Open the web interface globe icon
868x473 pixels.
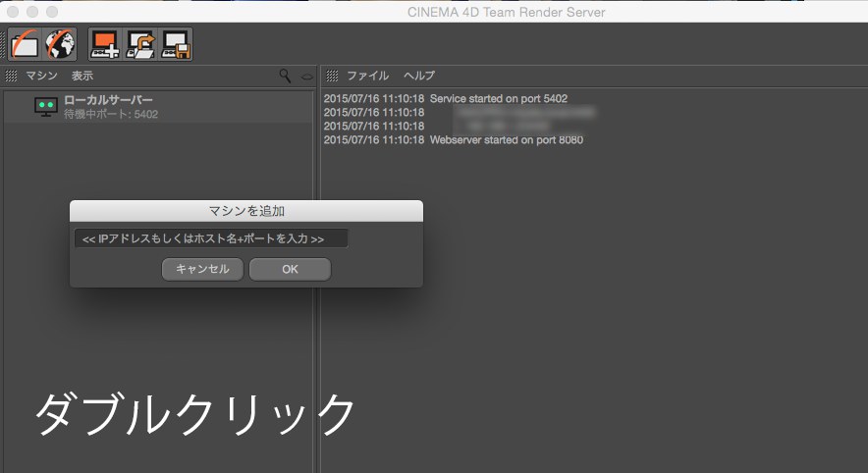tap(60, 44)
